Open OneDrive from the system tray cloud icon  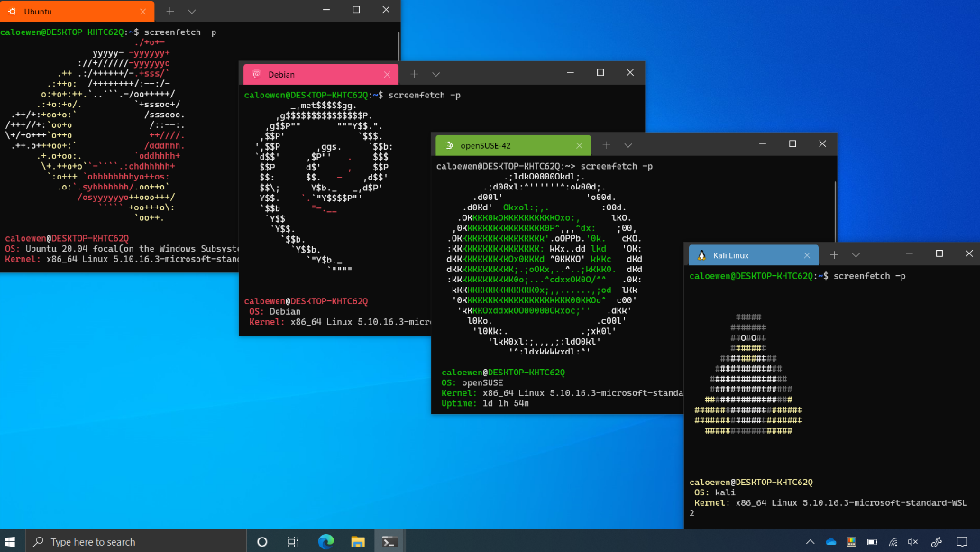(831, 541)
